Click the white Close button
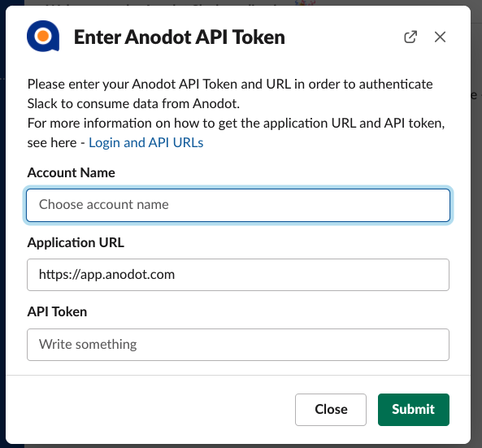 (x=331, y=410)
